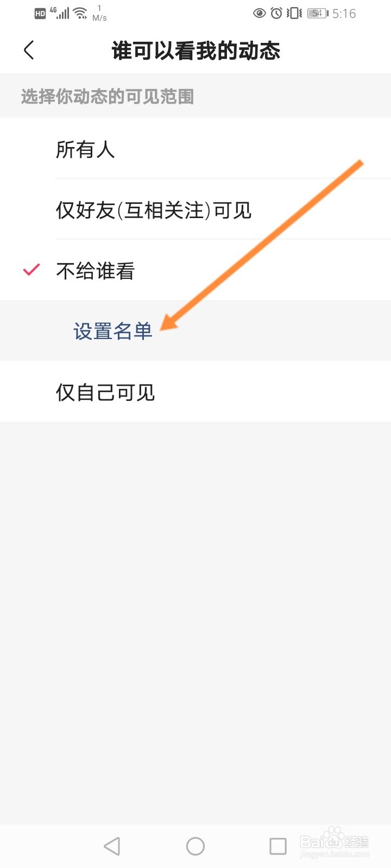Tap the back arrow icon
391x868 pixels.
coord(29,50)
